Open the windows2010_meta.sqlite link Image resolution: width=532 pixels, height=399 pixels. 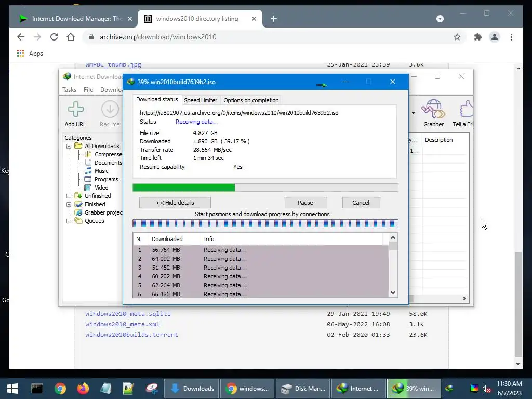128,314
